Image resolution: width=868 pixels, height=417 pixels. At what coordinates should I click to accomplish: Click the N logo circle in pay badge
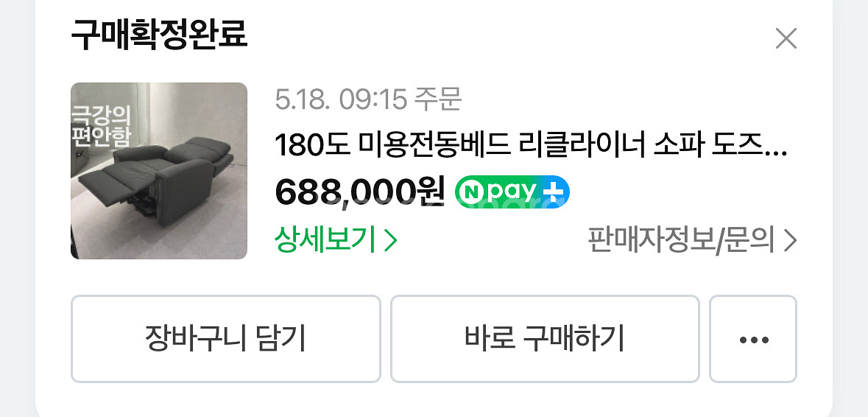click(x=473, y=192)
